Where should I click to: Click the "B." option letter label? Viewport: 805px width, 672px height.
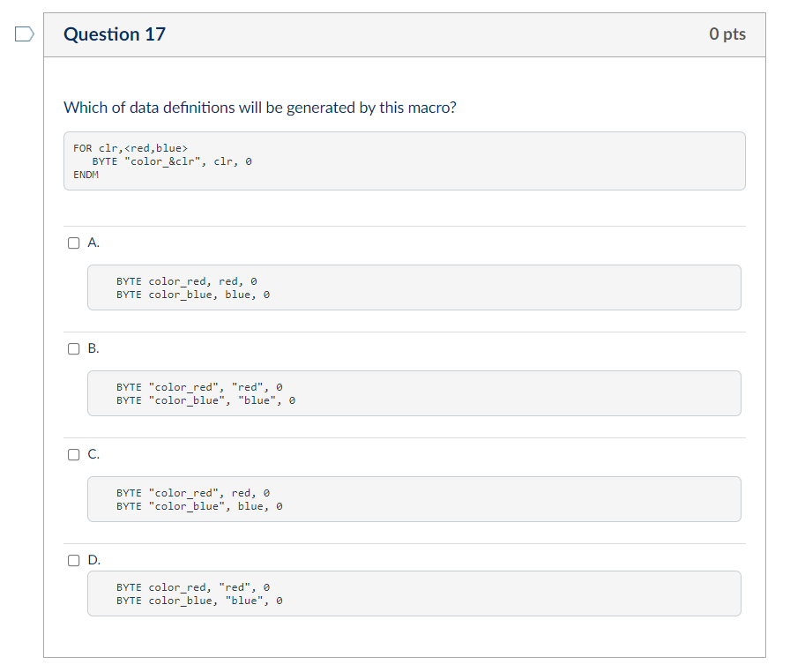pyautogui.click(x=94, y=348)
